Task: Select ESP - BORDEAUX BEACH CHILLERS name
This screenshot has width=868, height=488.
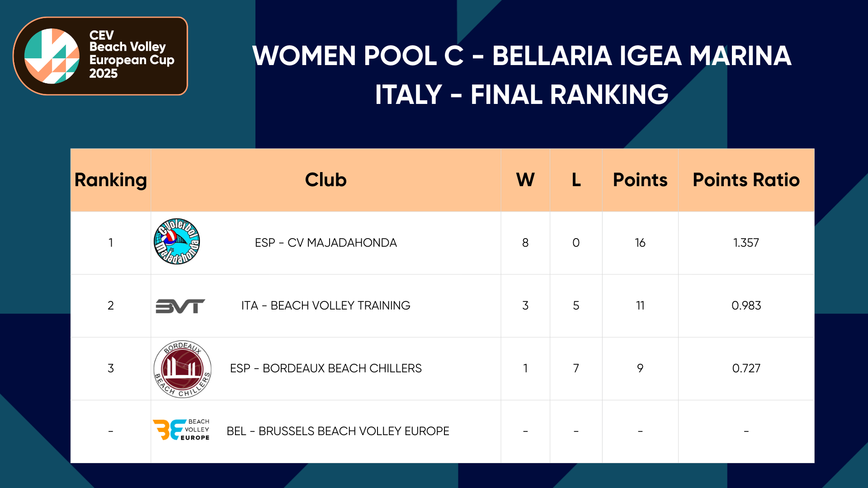Action: (325, 368)
